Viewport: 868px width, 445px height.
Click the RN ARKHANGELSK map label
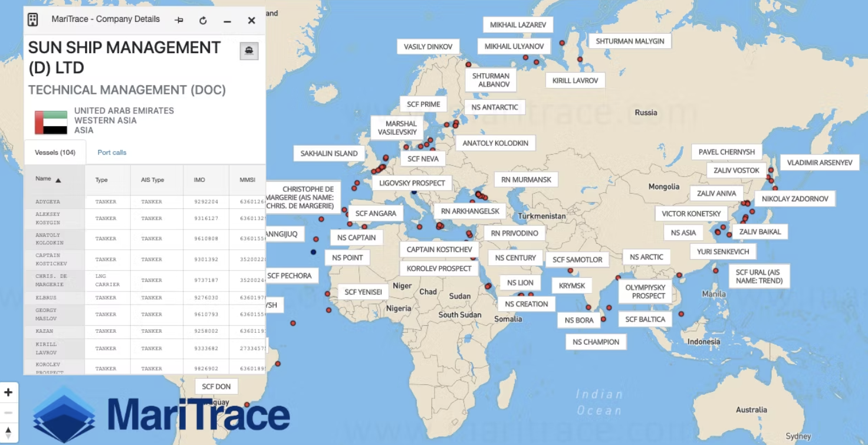(x=470, y=211)
